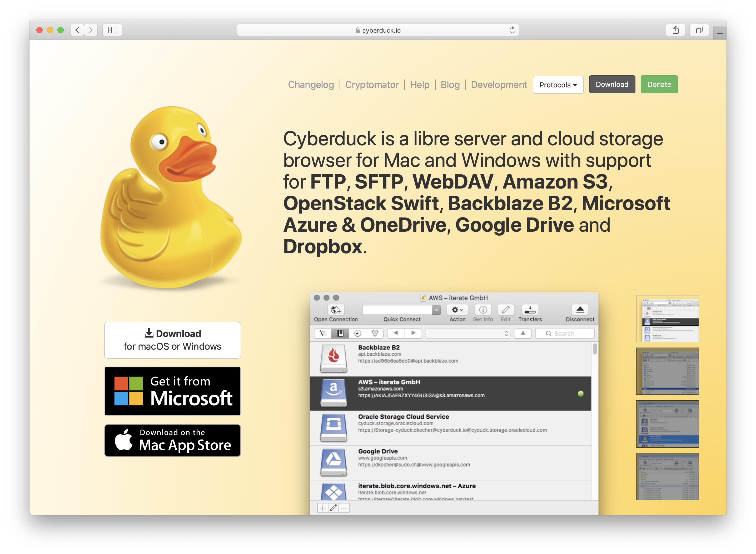The width and height of the screenshot is (756, 554).
Task: Click the bookmark Search field
Action: coord(565,333)
